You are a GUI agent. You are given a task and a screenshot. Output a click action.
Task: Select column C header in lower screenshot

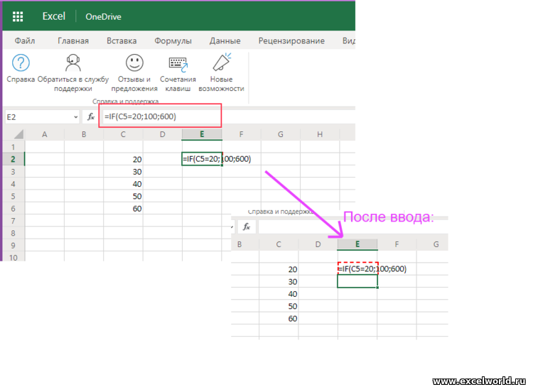click(x=279, y=244)
